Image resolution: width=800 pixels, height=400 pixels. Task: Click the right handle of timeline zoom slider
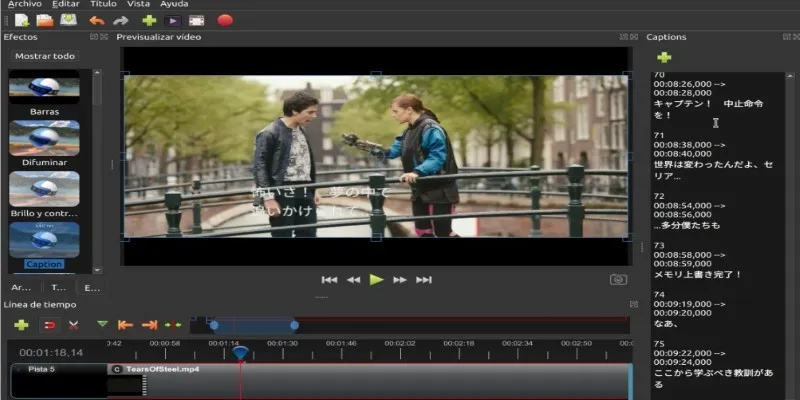click(x=294, y=325)
